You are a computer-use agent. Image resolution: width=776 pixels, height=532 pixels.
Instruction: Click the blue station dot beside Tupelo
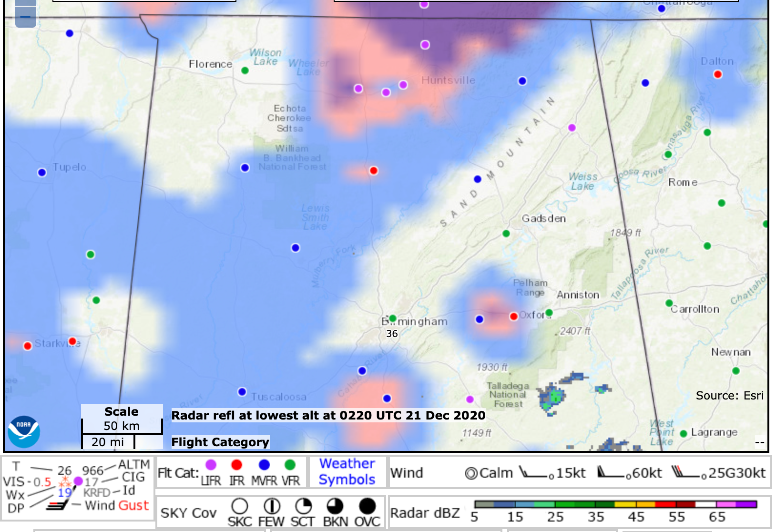pyautogui.click(x=42, y=173)
